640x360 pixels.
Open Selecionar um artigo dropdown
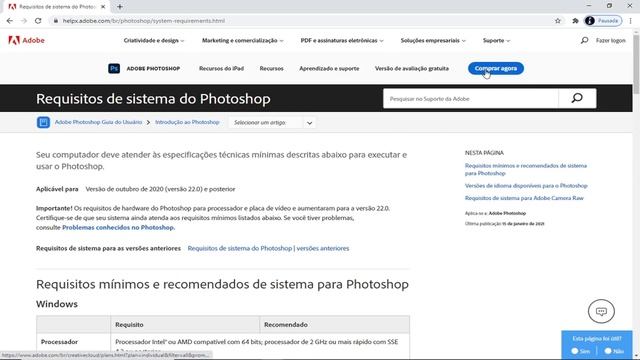[x=273, y=122]
